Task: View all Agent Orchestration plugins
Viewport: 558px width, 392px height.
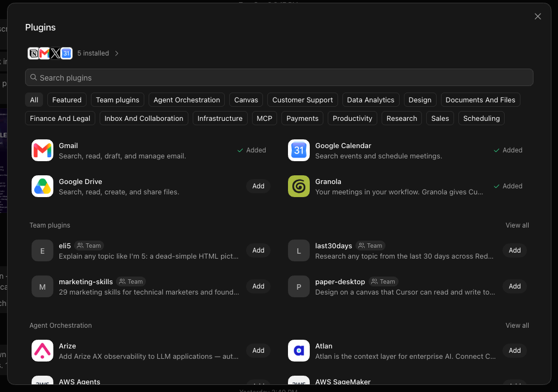Action: point(517,326)
